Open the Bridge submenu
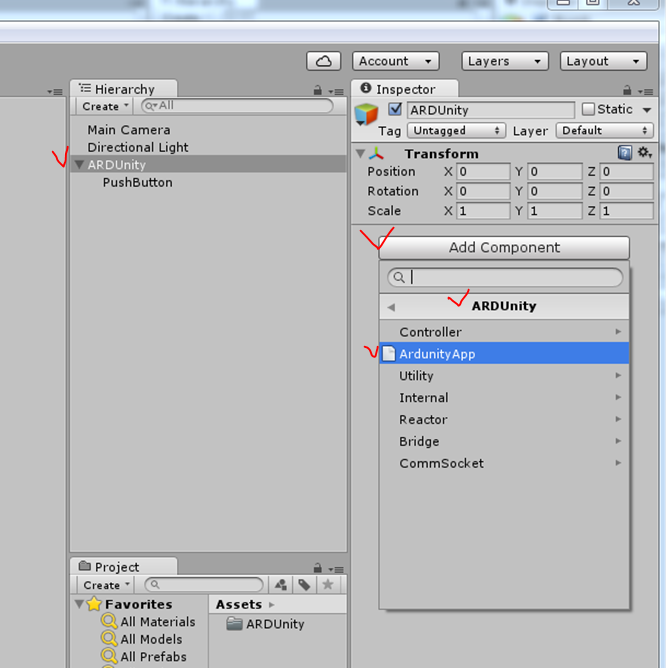Screen dimensions: 666x668 point(504,441)
